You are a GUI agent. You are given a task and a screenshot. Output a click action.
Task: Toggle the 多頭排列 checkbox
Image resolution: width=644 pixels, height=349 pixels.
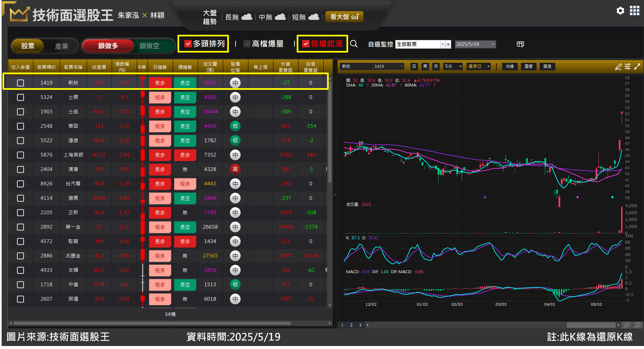tap(188, 44)
